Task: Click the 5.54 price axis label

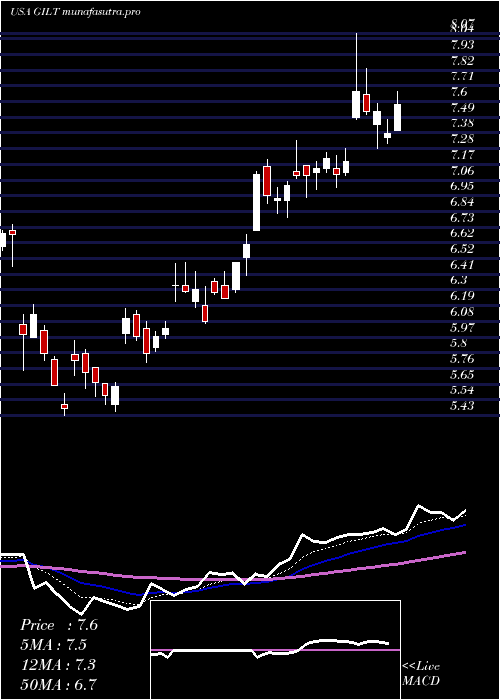Action: 462,390
